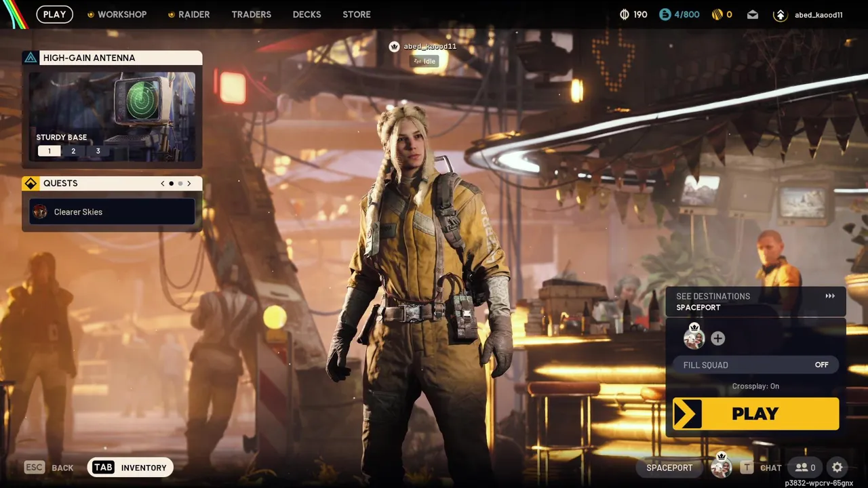Add a squad member with plus icon
The width and height of the screenshot is (868, 488).
(718, 338)
